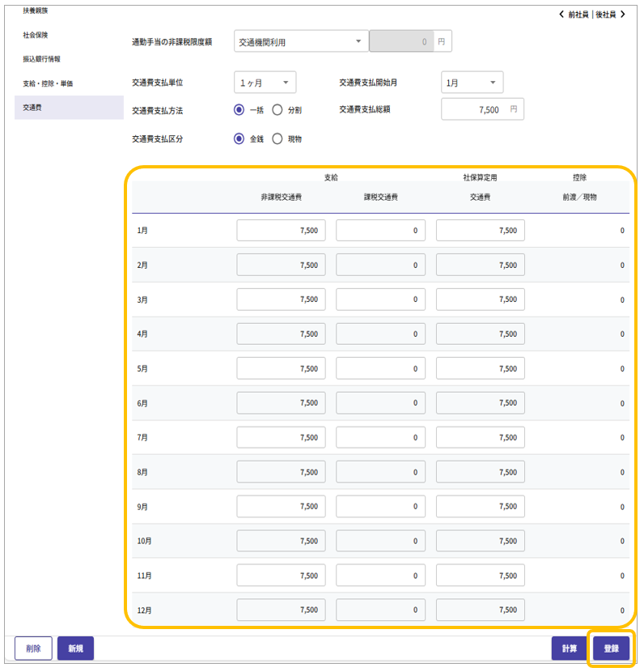Choose 金銭 payment category radio button
This screenshot has height=672, width=644.
tap(239, 138)
